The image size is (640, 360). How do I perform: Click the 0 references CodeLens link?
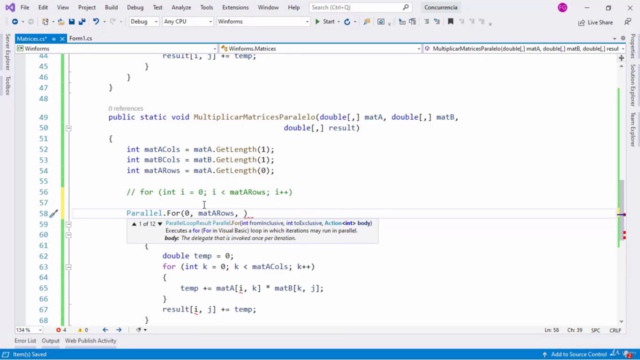[x=126, y=108]
